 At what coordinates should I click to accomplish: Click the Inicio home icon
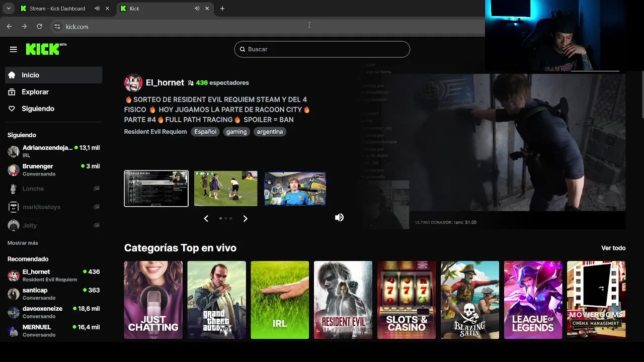tap(12, 75)
